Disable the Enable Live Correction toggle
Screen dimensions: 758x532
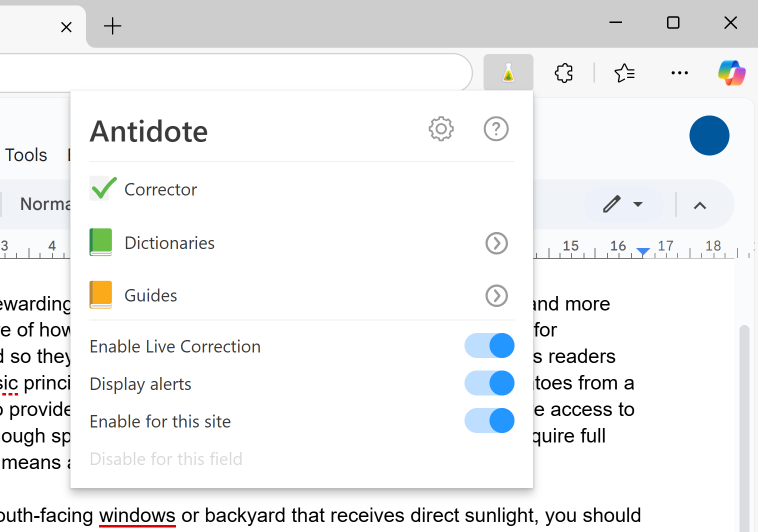[490, 346]
